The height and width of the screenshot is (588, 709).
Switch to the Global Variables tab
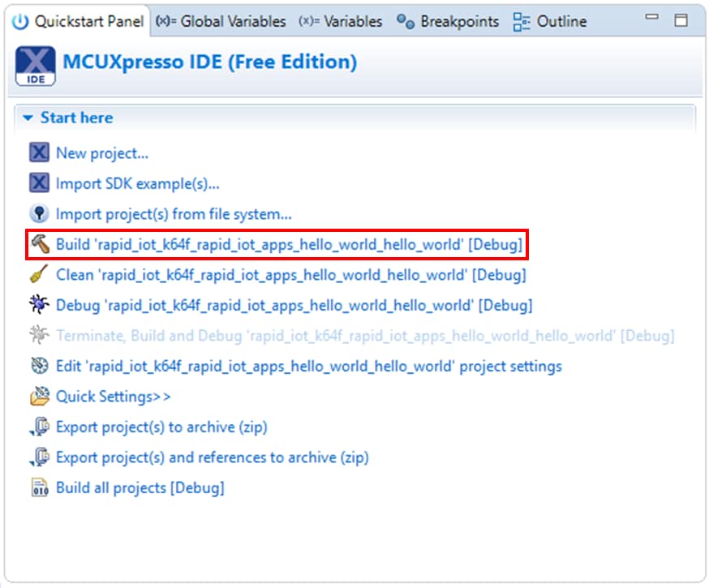click(221, 22)
